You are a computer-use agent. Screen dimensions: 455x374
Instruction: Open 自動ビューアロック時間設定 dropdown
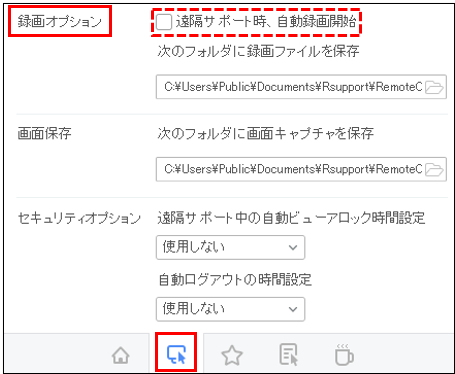pyautogui.click(x=230, y=247)
